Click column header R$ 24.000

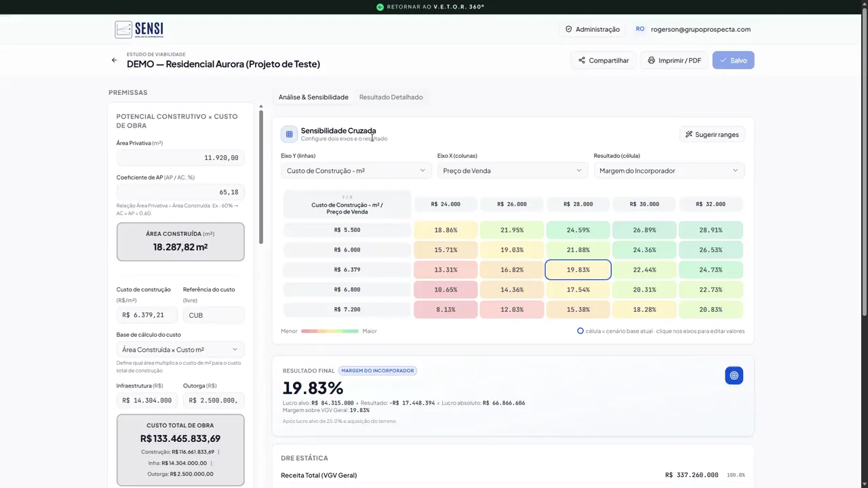click(446, 204)
